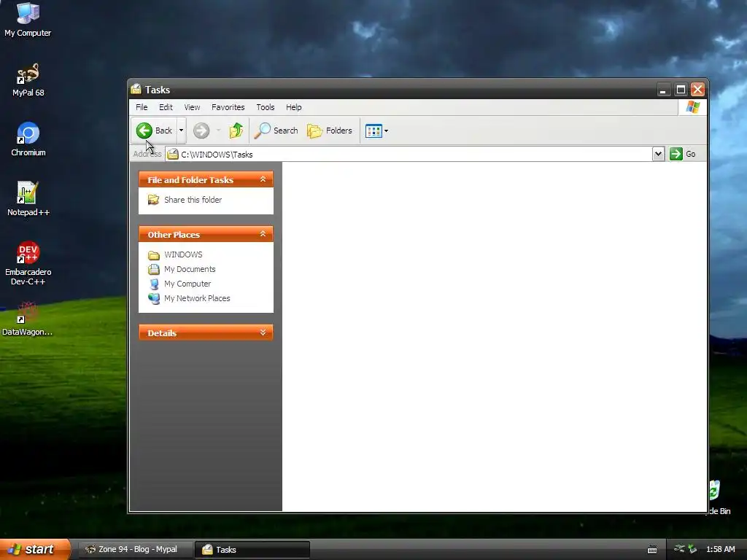
Task: Go to My Computer from Other Places
Action: pos(187,284)
